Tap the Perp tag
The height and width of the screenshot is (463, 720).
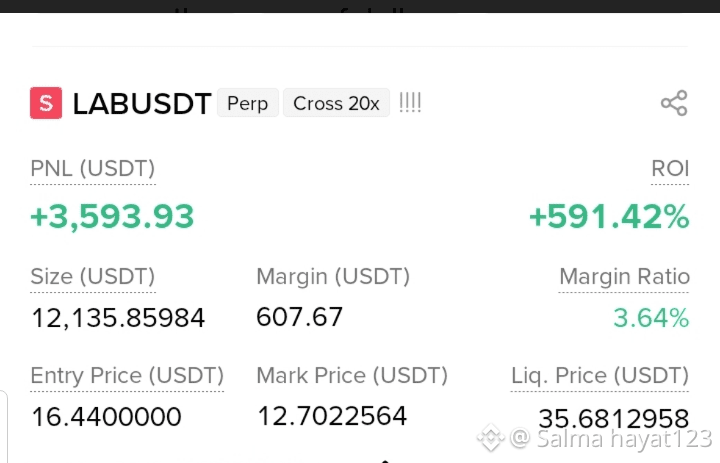[x=248, y=103]
